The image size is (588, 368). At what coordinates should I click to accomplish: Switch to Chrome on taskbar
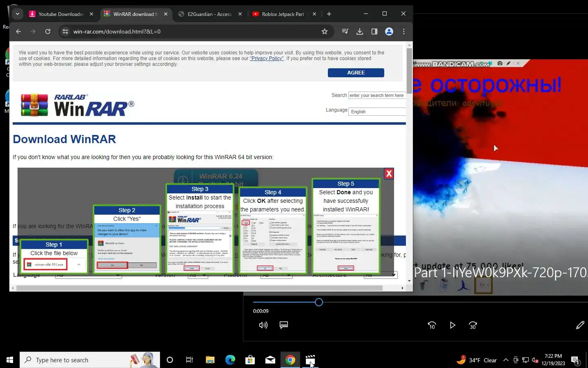(x=290, y=360)
